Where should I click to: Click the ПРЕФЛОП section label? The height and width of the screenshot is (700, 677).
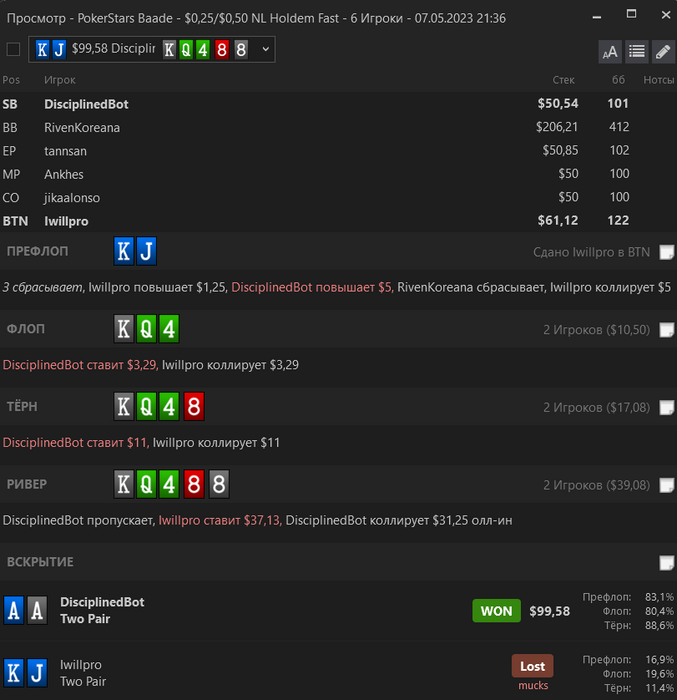click(38, 251)
